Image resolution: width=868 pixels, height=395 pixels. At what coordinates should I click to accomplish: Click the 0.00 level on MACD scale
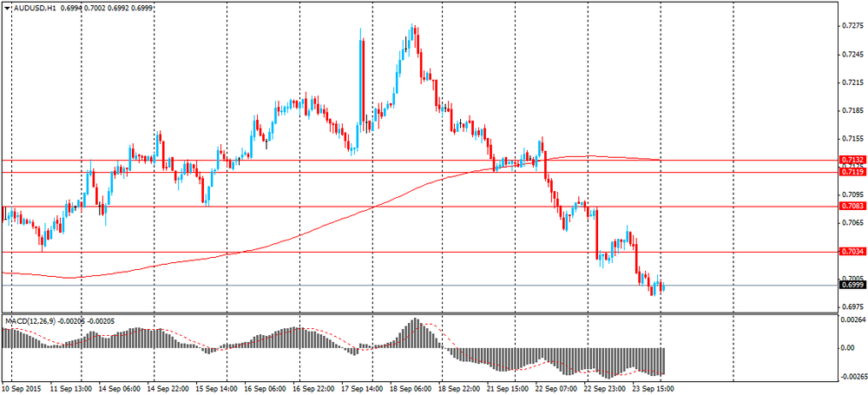tap(846, 348)
